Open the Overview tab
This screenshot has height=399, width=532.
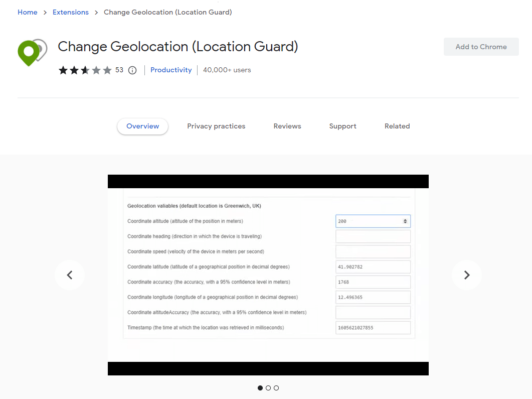pyautogui.click(x=142, y=126)
